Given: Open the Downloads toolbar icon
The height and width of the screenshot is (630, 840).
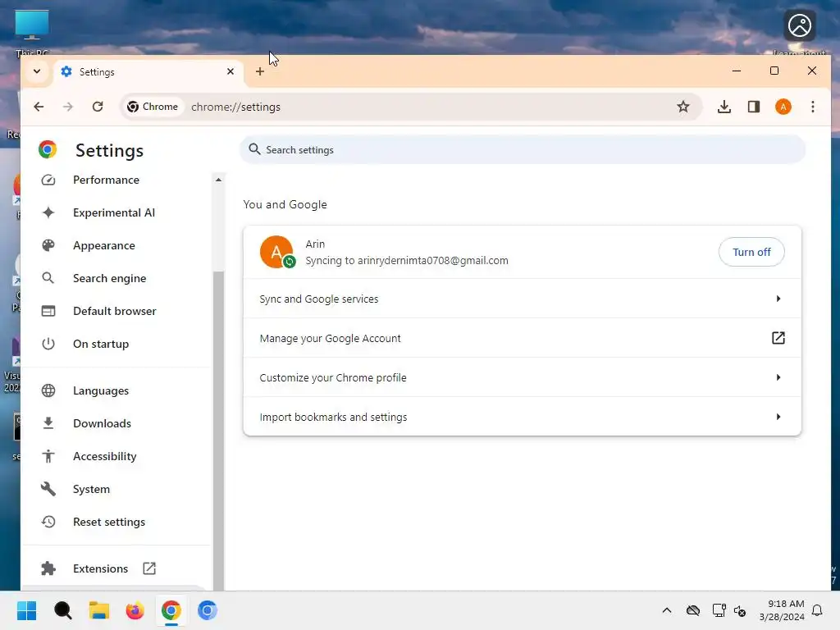Looking at the screenshot, I should point(724,107).
